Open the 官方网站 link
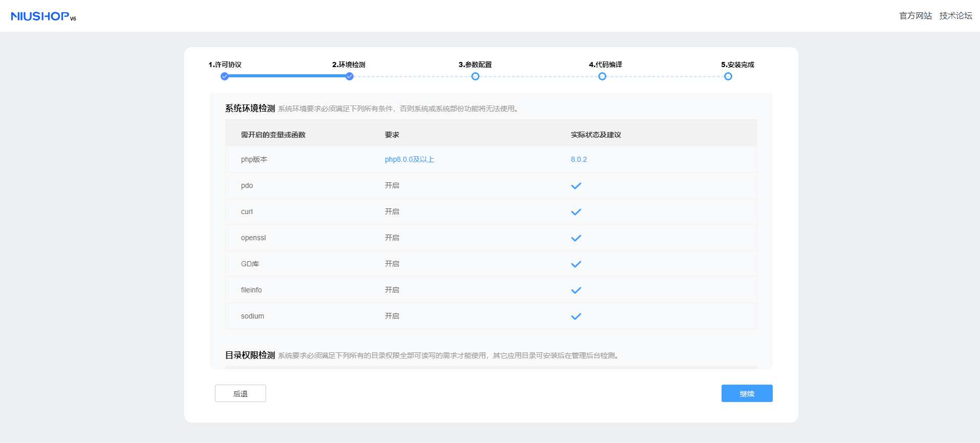 [x=916, y=16]
